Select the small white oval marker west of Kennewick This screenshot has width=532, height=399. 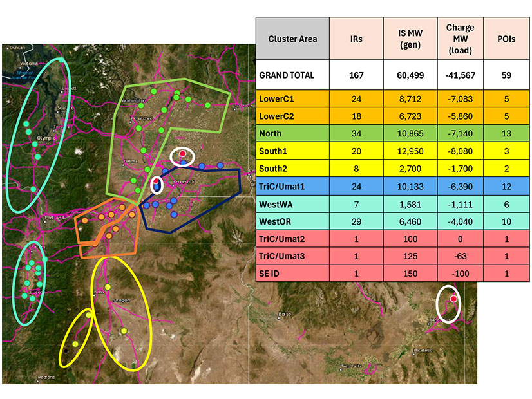click(157, 185)
